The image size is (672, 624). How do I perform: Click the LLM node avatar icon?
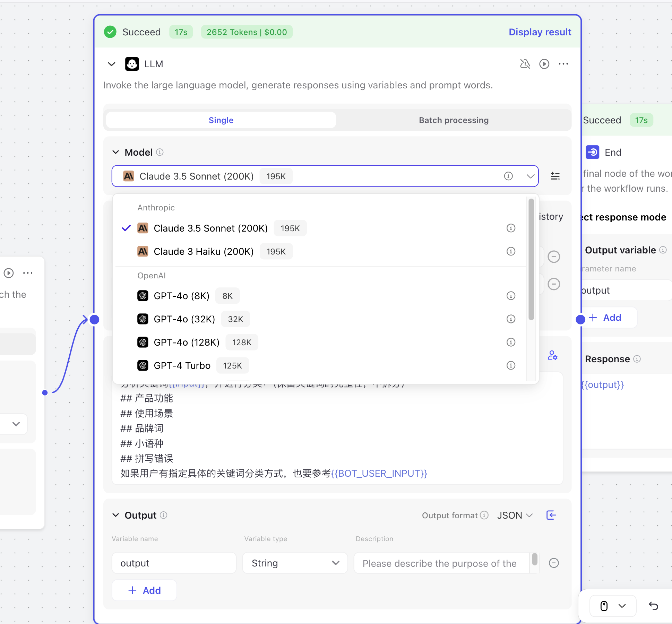point(132,64)
